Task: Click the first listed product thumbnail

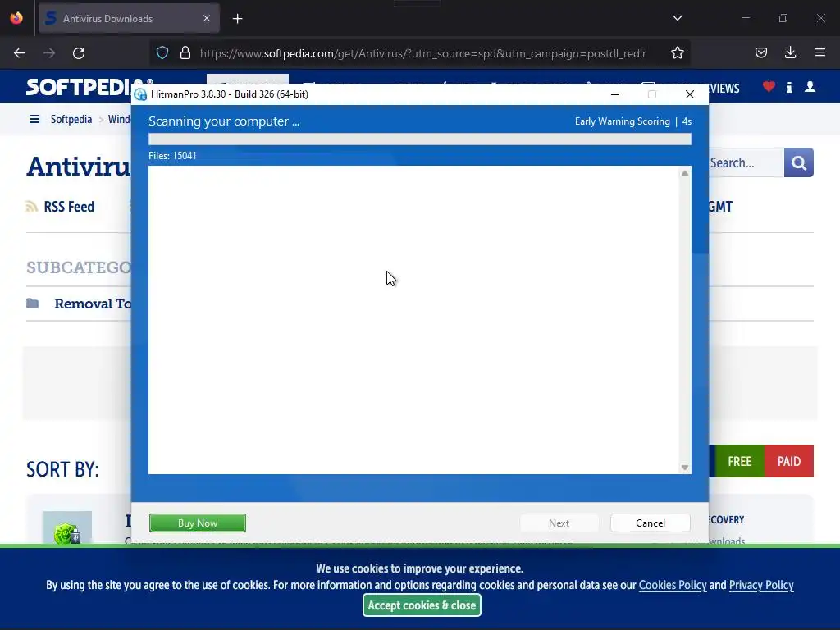Action: click(67, 527)
